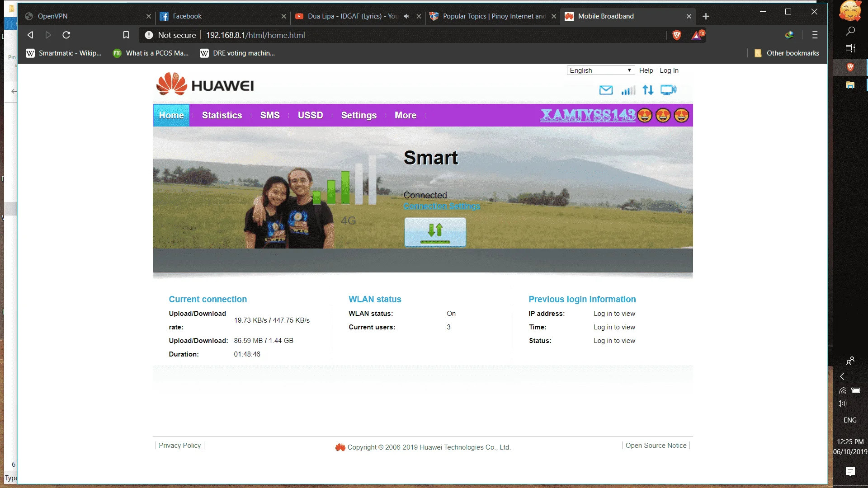Open the language dropdown showing English
The height and width of the screenshot is (488, 868).
coord(601,70)
